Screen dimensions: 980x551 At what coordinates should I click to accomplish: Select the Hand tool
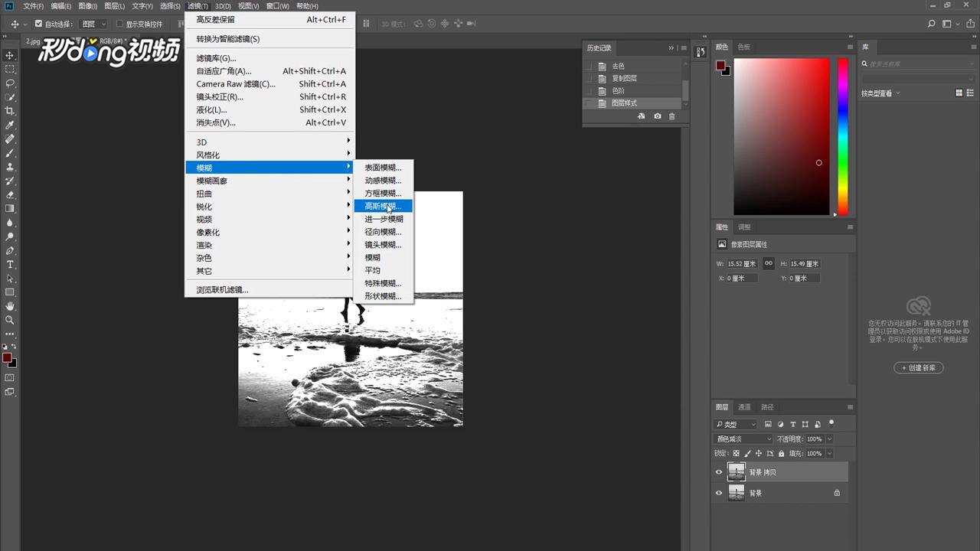pyautogui.click(x=10, y=306)
